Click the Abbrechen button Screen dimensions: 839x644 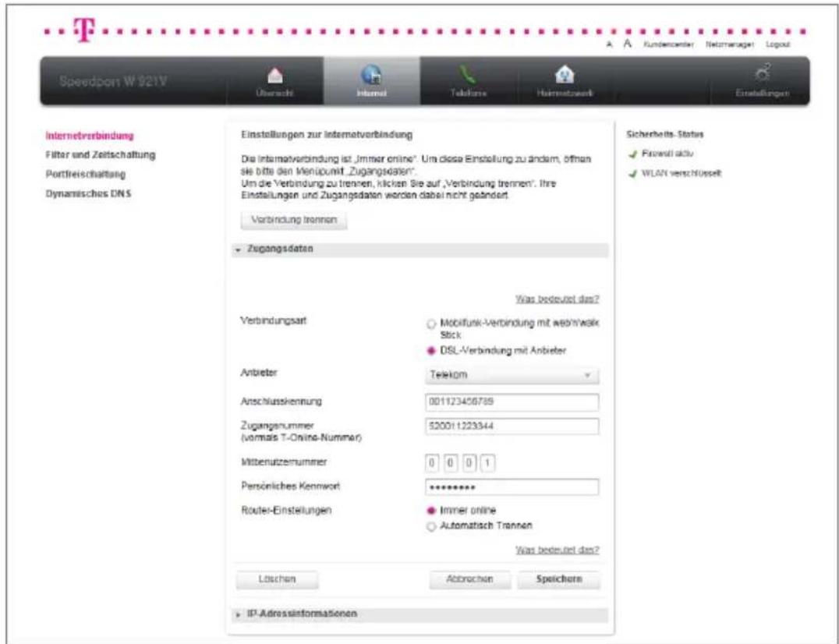[470, 579]
